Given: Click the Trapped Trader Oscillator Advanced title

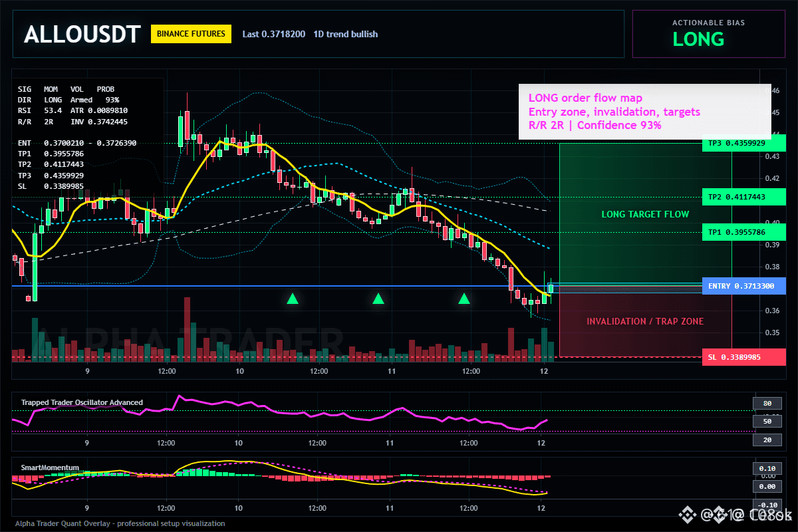Looking at the screenshot, I should pyautogui.click(x=82, y=402).
